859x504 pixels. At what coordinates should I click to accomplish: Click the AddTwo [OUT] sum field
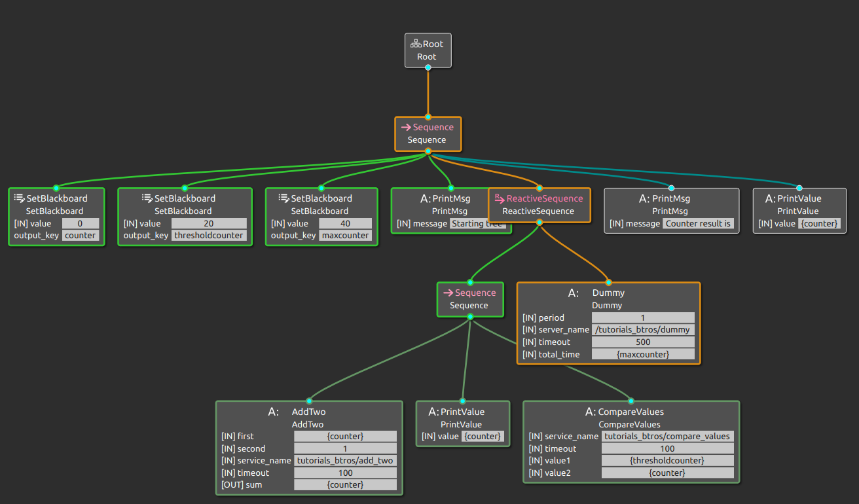pyautogui.click(x=345, y=485)
